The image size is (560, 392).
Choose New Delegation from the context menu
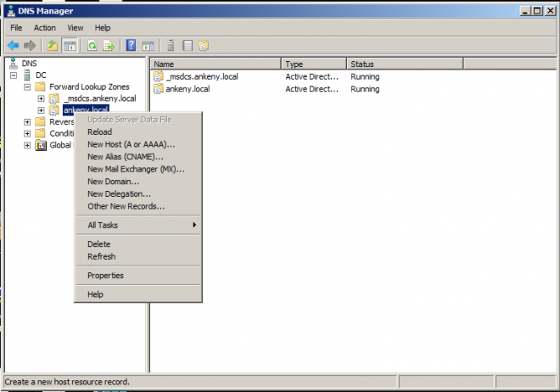pos(137,193)
